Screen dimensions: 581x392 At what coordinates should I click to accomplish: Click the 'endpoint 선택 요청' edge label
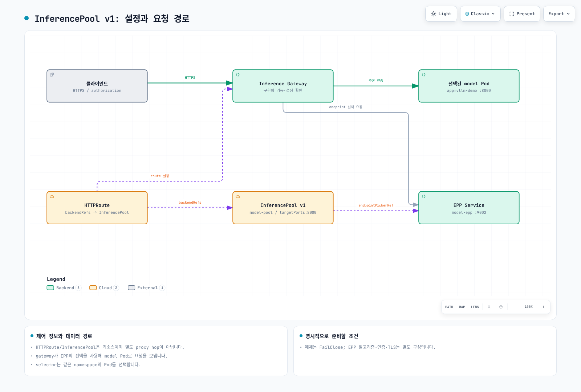(x=346, y=107)
